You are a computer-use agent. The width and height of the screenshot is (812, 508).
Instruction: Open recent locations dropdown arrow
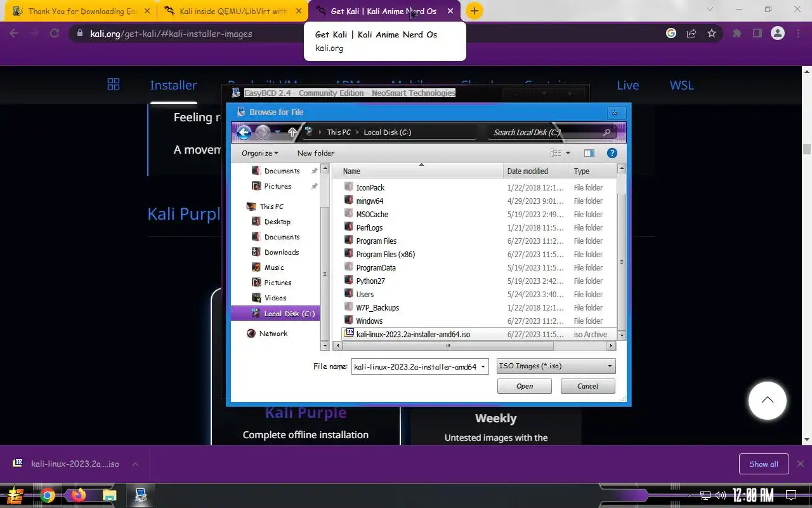coord(277,132)
